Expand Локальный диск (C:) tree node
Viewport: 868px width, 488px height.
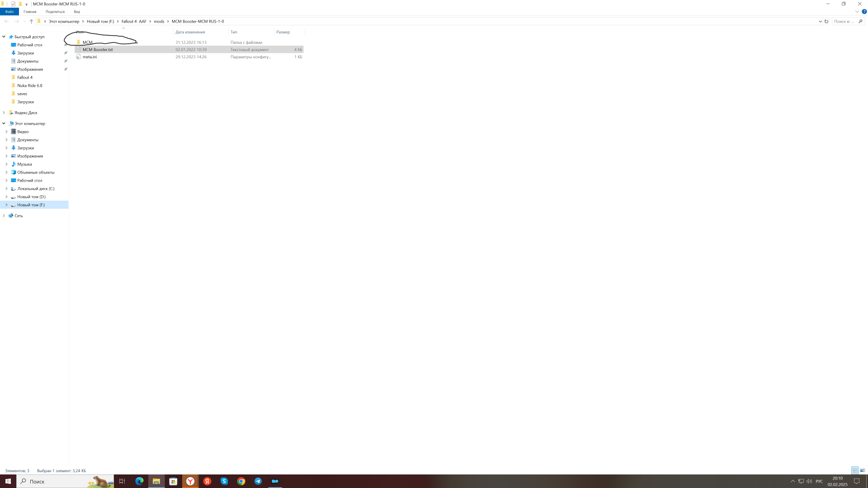coord(6,188)
